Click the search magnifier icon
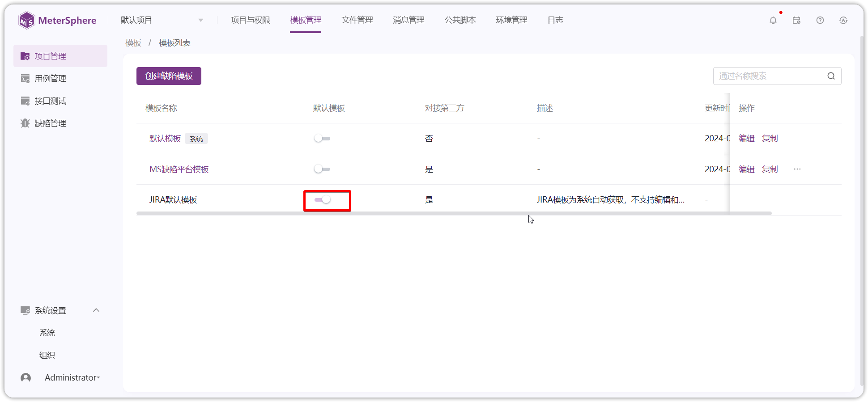Viewport: 868px width, 402px height. pyautogui.click(x=831, y=76)
